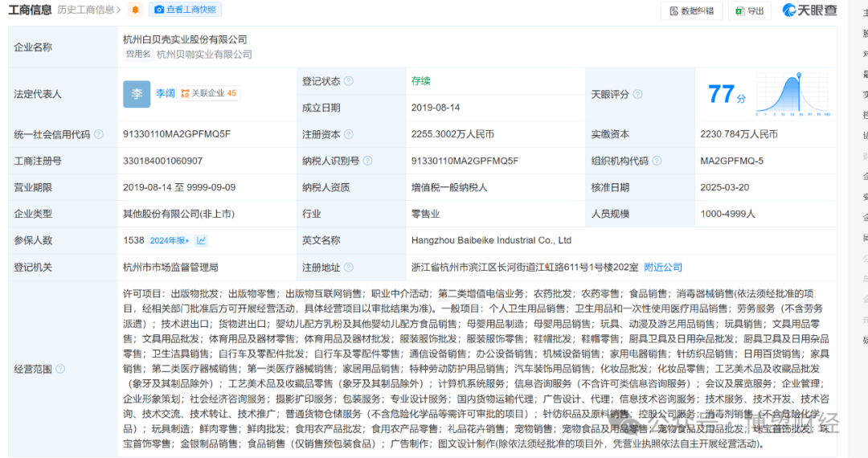Select staff size 1000-4999人
Viewport: 868px width, 458px height.
727,214
